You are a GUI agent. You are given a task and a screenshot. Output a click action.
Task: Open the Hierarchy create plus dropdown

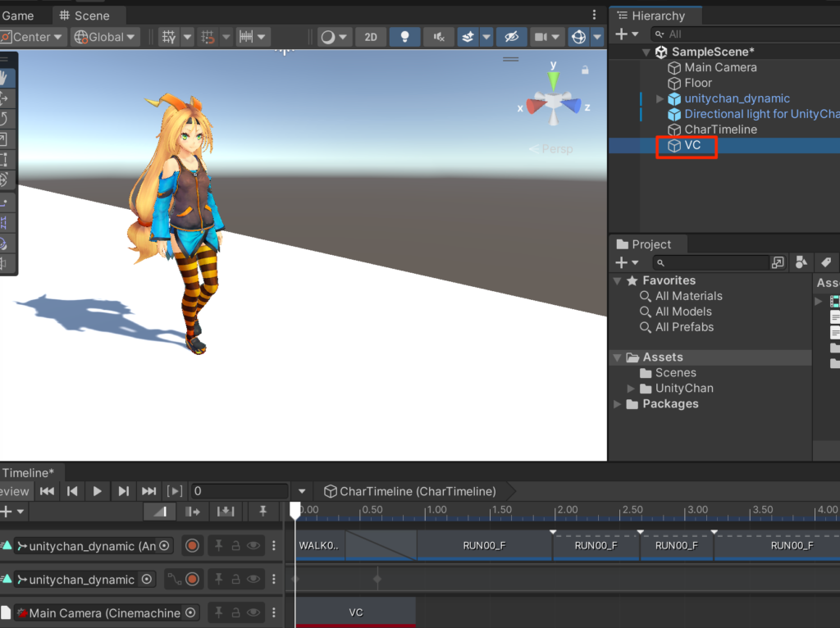[x=626, y=34]
